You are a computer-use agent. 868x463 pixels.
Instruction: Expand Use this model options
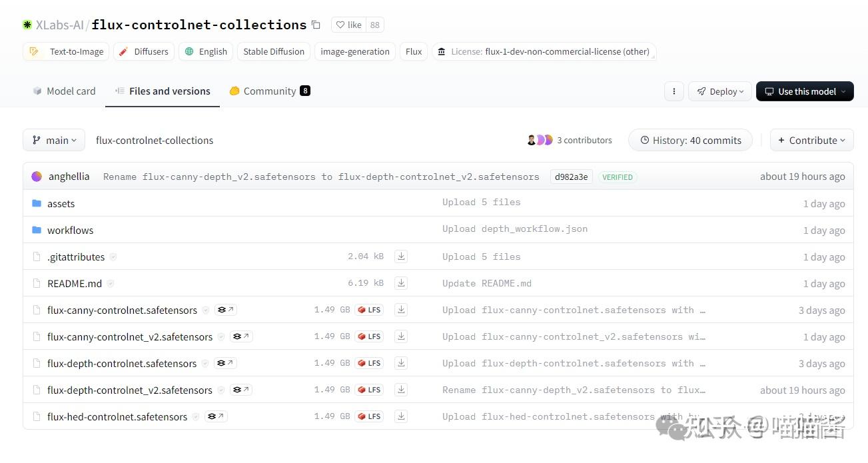805,91
